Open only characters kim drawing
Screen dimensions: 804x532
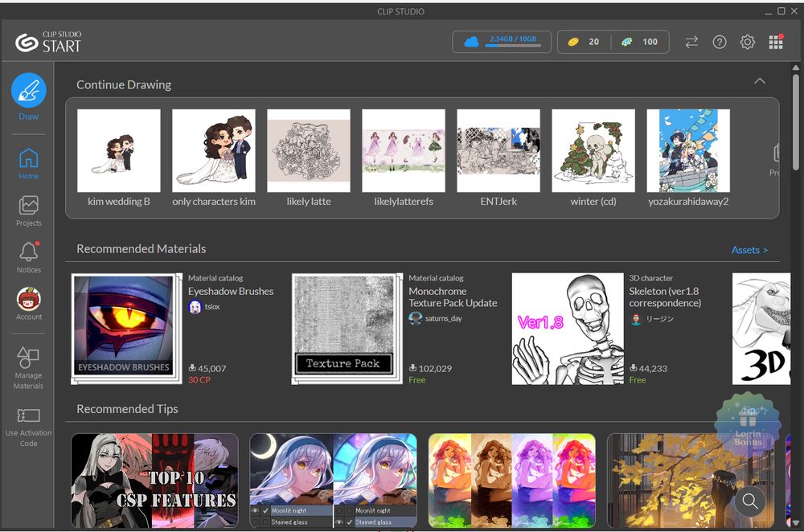point(214,158)
